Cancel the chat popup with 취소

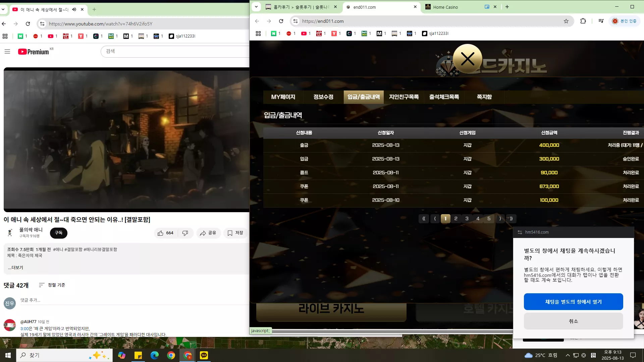[x=574, y=321]
